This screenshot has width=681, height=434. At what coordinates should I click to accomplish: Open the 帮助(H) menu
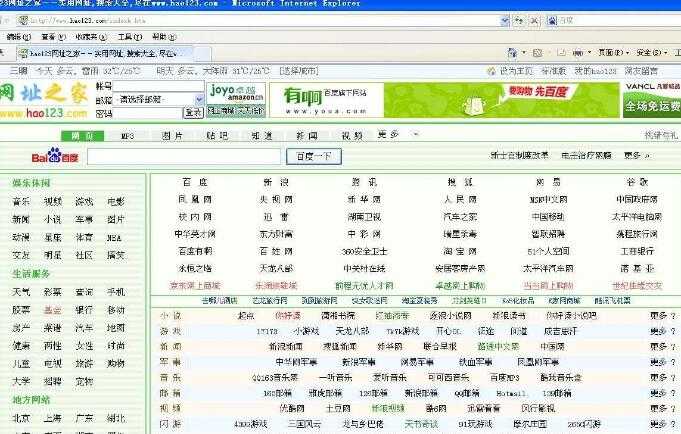pyautogui.click(x=164, y=37)
